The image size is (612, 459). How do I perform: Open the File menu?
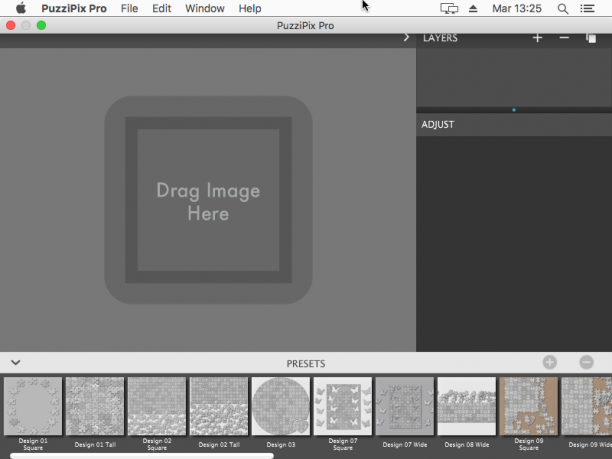129,9
